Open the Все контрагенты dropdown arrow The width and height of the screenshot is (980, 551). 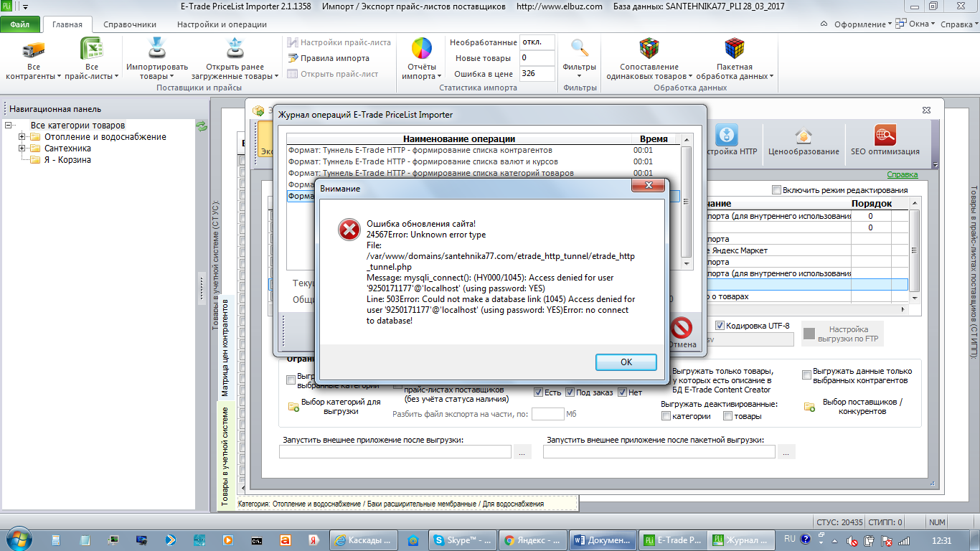(60, 76)
